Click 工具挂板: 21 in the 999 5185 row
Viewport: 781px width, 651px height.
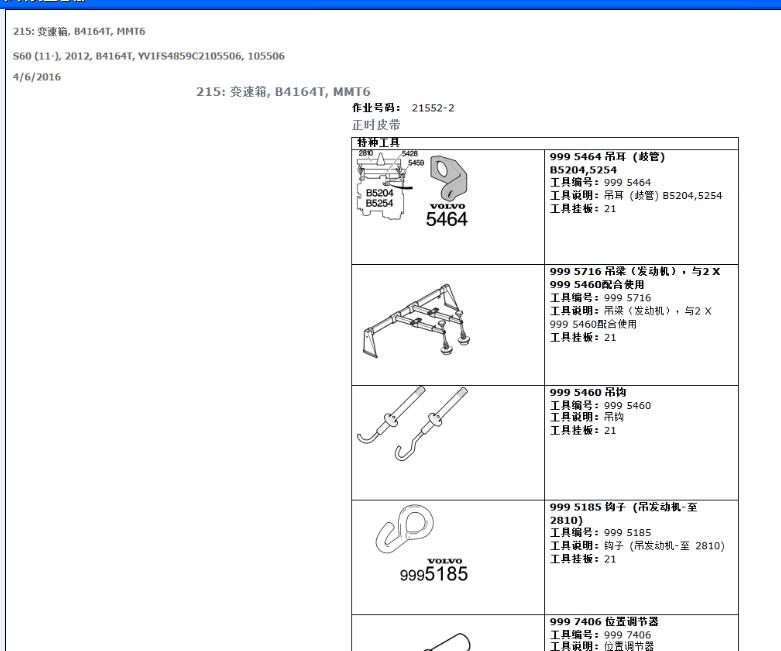[583, 559]
